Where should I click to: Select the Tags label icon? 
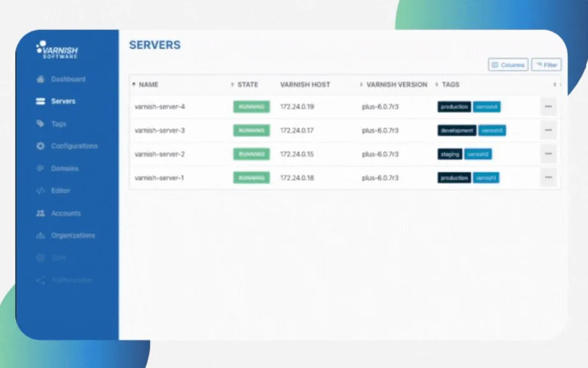(41, 124)
